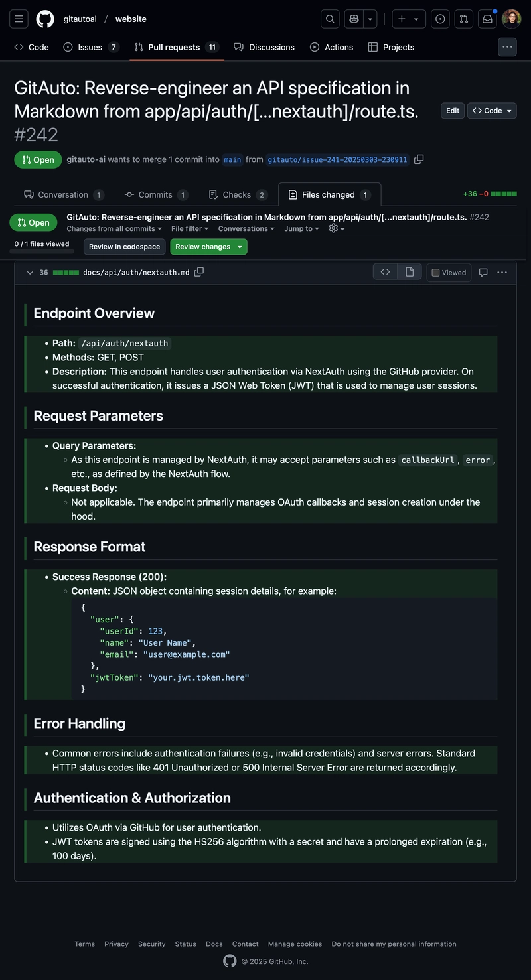
Task: Click the Docs footer link
Action: [x=214, y=944]
